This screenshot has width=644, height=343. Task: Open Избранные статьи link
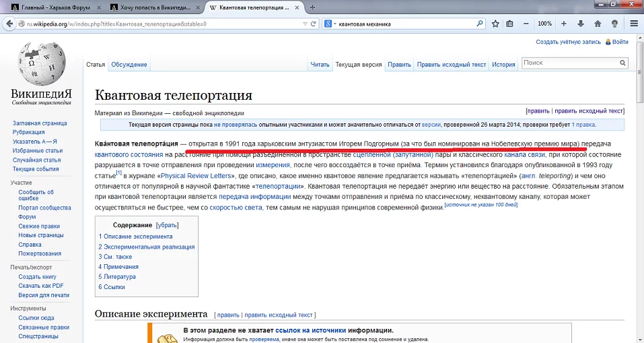click(x=38, y=150)
